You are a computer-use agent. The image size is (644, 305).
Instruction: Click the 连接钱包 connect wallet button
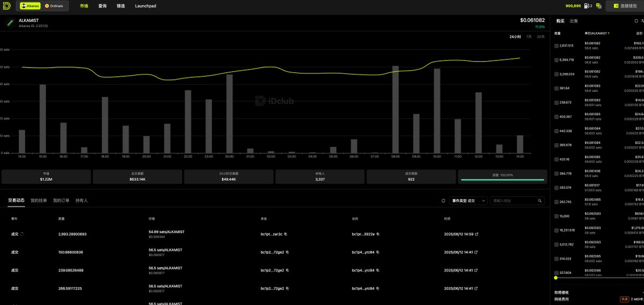(x=624, y=6)
